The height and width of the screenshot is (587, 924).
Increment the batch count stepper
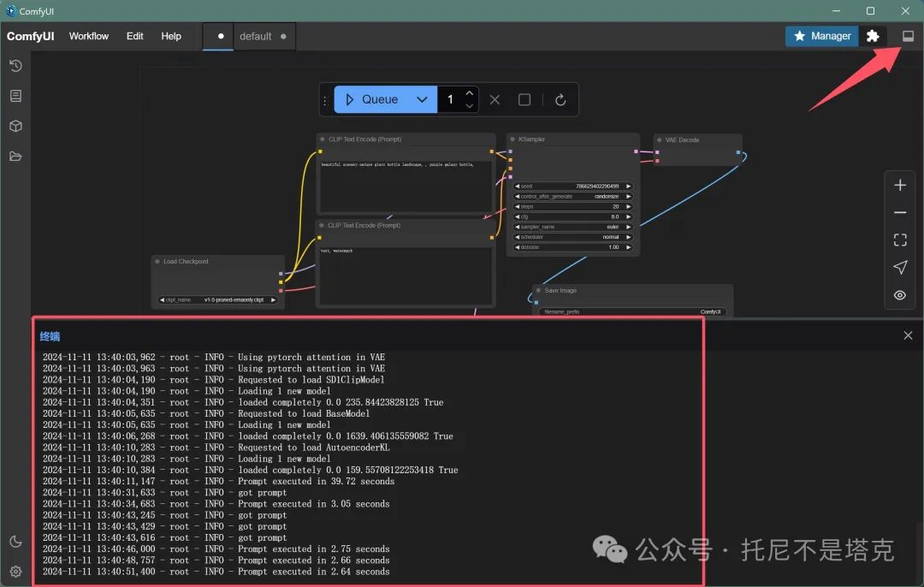(x=469, y=93)
